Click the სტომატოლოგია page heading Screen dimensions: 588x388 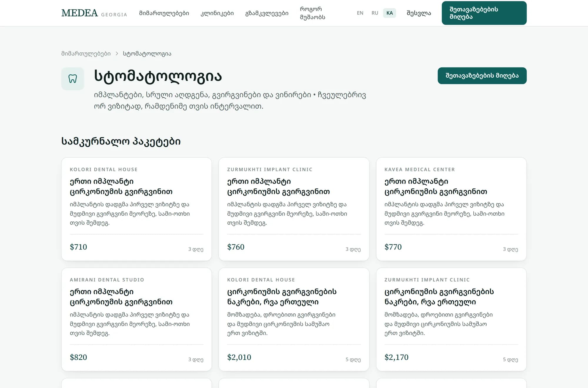[158, 76]
